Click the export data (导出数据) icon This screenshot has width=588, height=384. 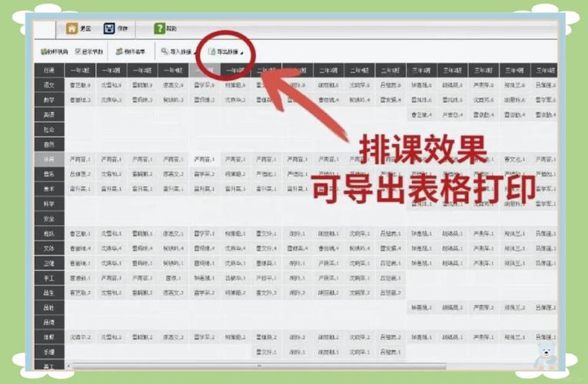(212, 51)
